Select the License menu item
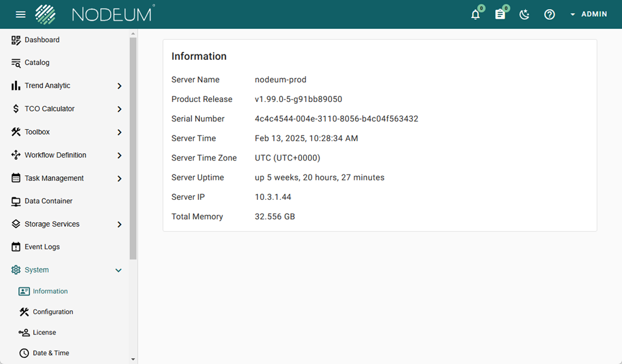622x364 pixels. [x=44, y=333]
